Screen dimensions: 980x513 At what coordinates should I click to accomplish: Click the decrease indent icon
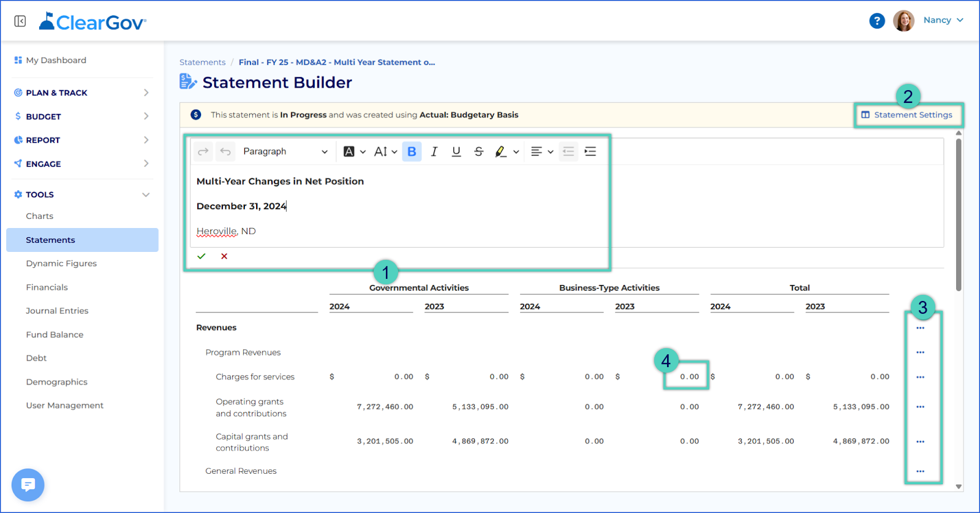[x=568, y=151]
